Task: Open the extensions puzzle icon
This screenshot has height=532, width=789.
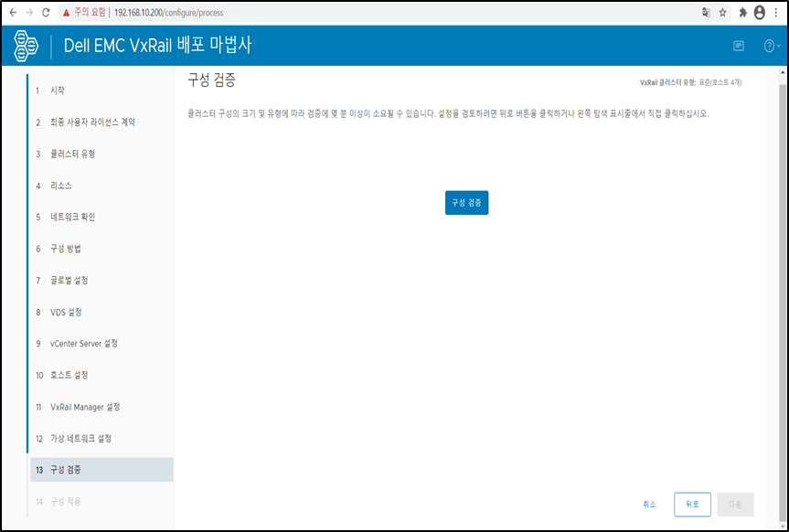Action: [x=742, y=13]
